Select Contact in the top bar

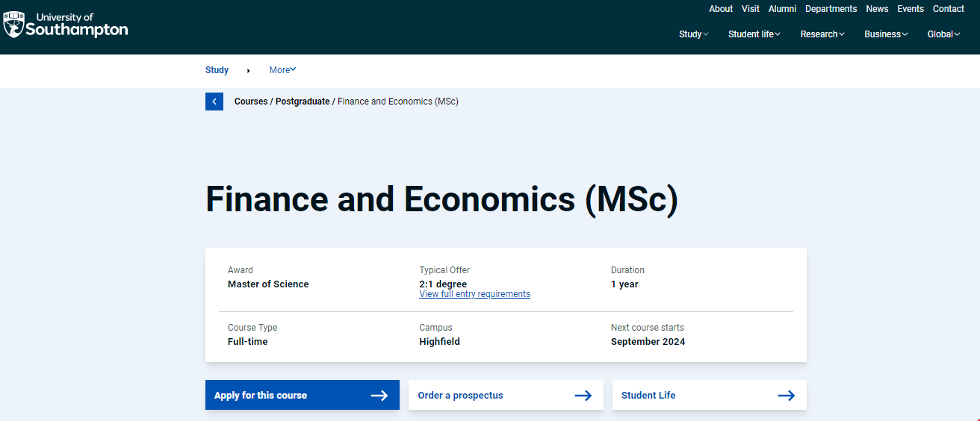(948, 9)
